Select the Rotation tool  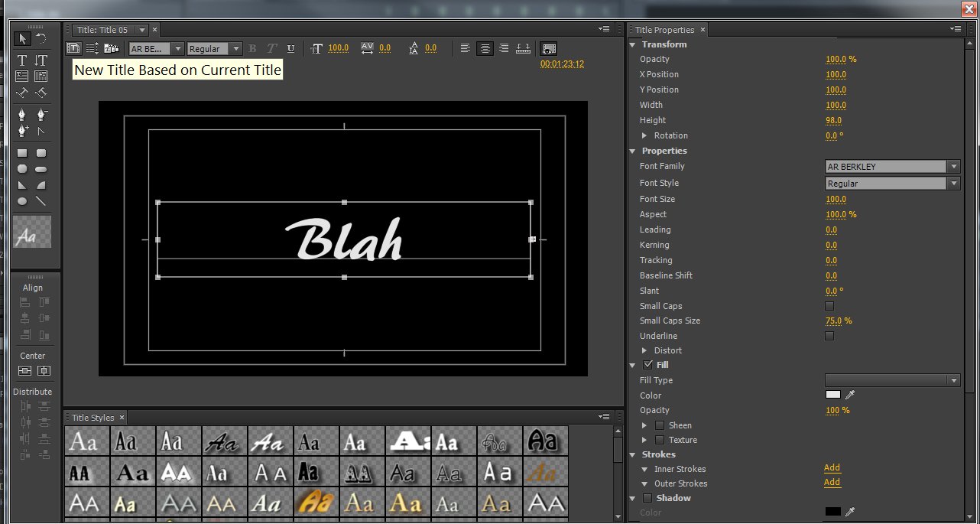pos(41,38)
